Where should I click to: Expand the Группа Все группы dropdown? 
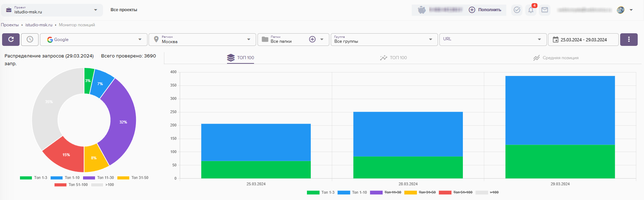tap(384, 40)
